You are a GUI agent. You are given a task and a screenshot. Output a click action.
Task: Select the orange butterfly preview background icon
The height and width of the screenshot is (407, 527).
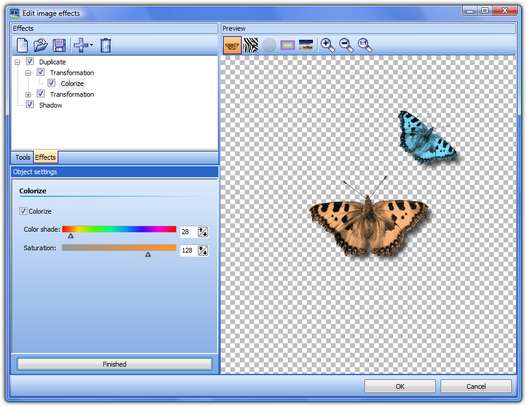[233, 45]
